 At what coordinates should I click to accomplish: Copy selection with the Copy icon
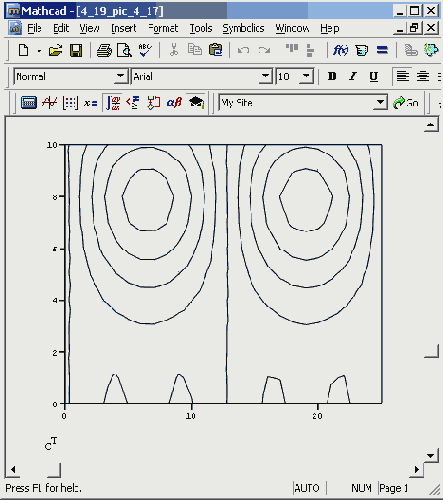pos(195,50)
